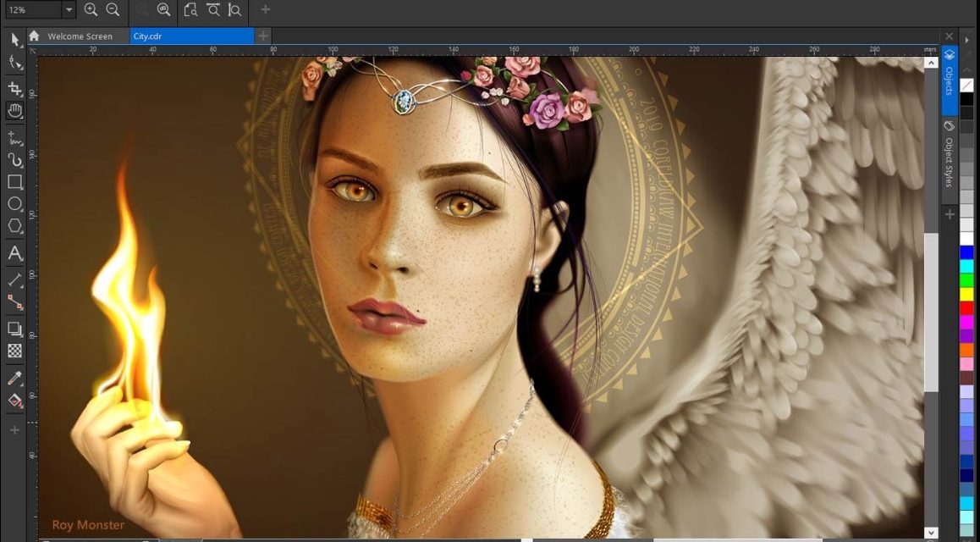
Task: Select the Freehand tool
Action: [x=15, y=137]
